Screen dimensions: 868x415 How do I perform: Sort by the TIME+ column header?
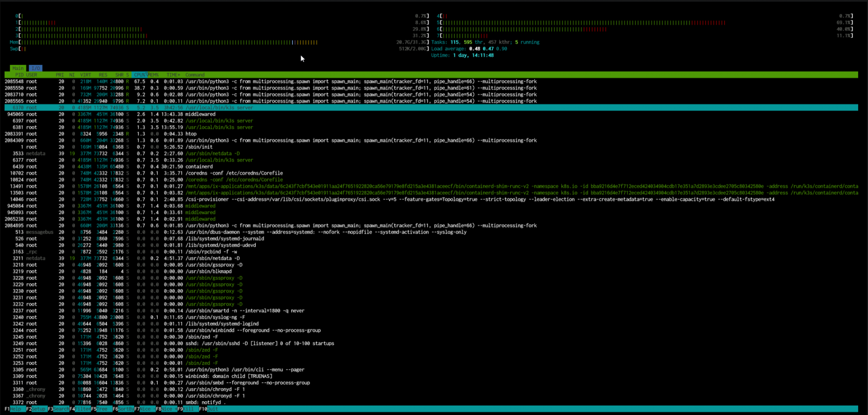coord(173,75)
